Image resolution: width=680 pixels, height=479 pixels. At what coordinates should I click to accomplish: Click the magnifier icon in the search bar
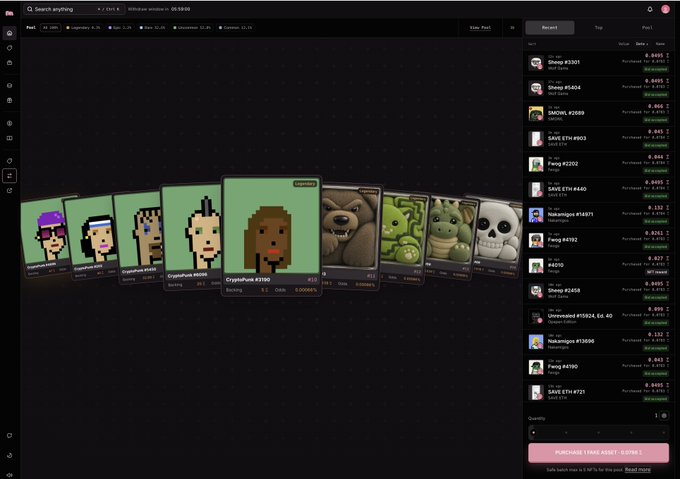[x=29, y=9]
